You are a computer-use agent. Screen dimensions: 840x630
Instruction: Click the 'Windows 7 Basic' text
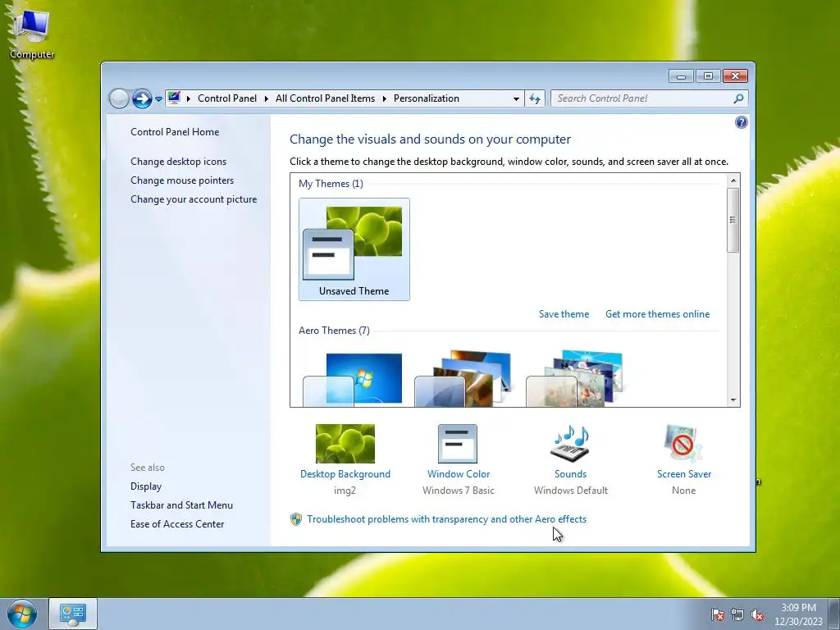(459, 491)
